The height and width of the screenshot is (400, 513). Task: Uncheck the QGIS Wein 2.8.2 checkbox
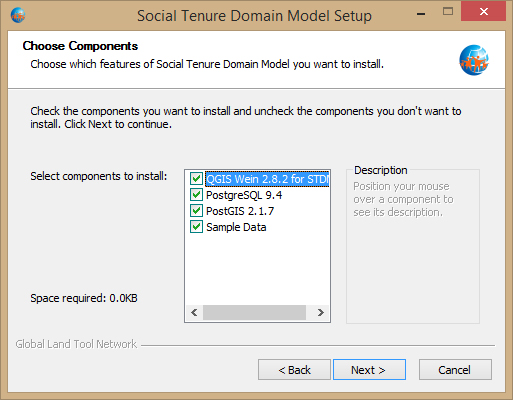coord(196,179)
